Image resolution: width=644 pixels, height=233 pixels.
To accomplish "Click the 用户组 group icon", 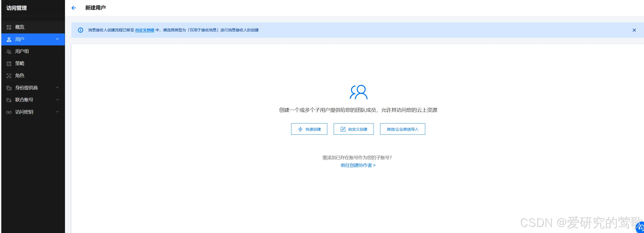I will click(x=9, y=52).
